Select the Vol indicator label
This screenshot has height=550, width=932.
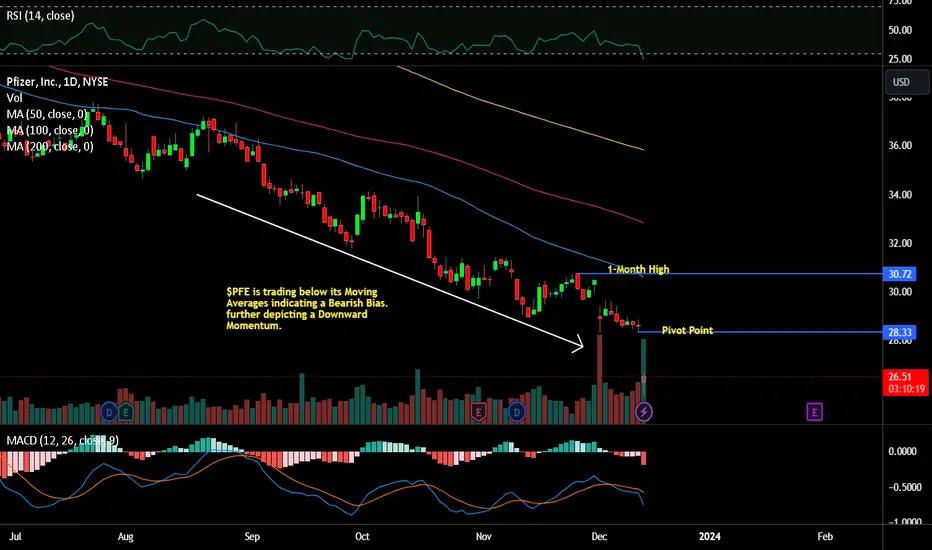[x=14, y=98]
